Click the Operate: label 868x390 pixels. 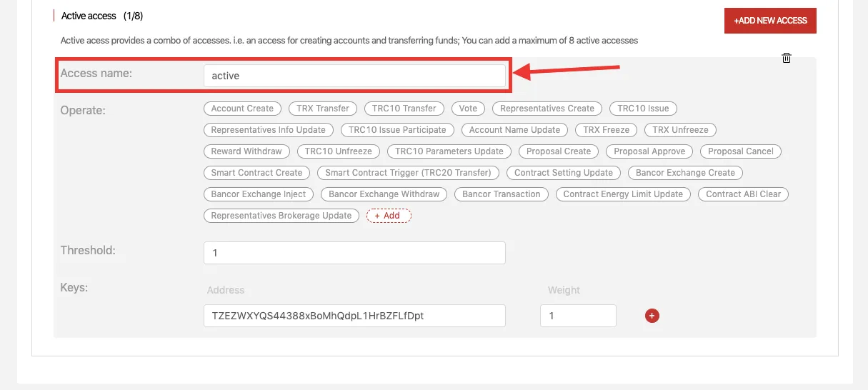coord(83,111)
